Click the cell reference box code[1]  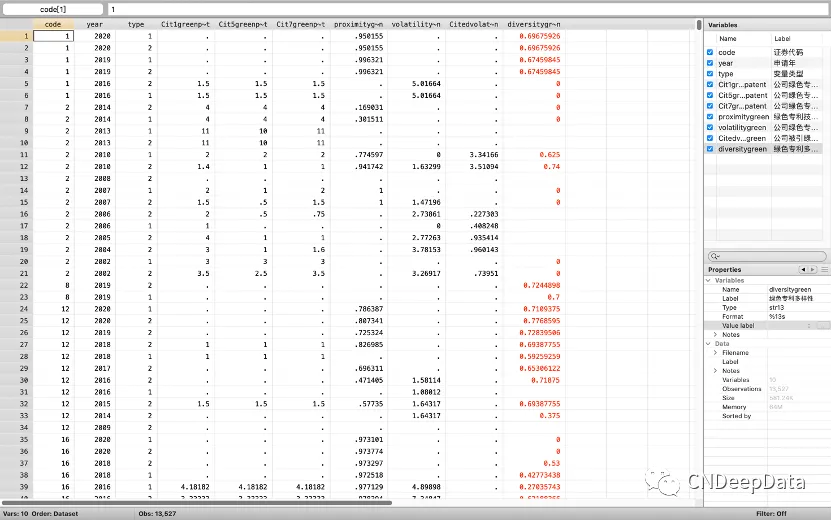click(x=53, y=9)
